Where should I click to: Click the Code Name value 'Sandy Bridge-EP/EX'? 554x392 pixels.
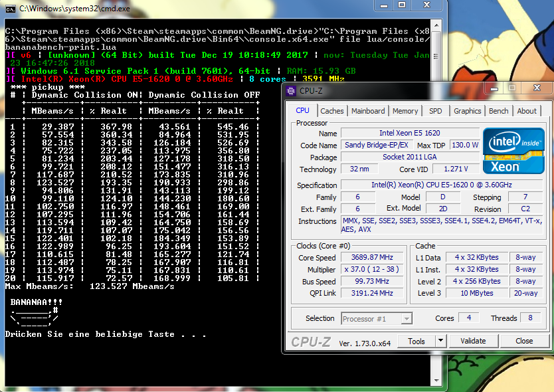pyautogui.click(x=377, y=145)
